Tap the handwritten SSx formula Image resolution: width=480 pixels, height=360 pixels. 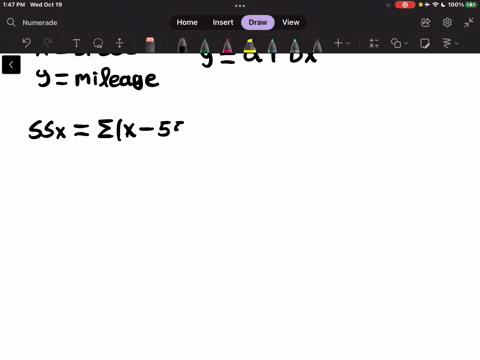point(106,130)
